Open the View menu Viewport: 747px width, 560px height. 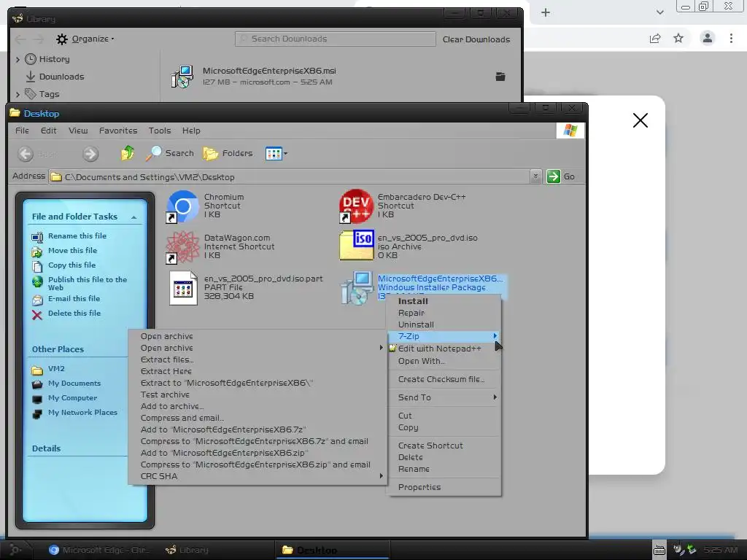coord(78,131)
